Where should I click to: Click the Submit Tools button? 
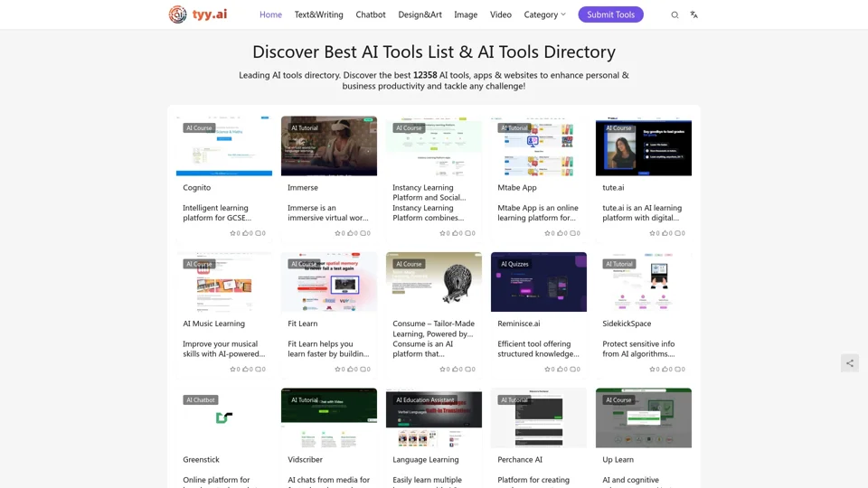coord(610,14)
